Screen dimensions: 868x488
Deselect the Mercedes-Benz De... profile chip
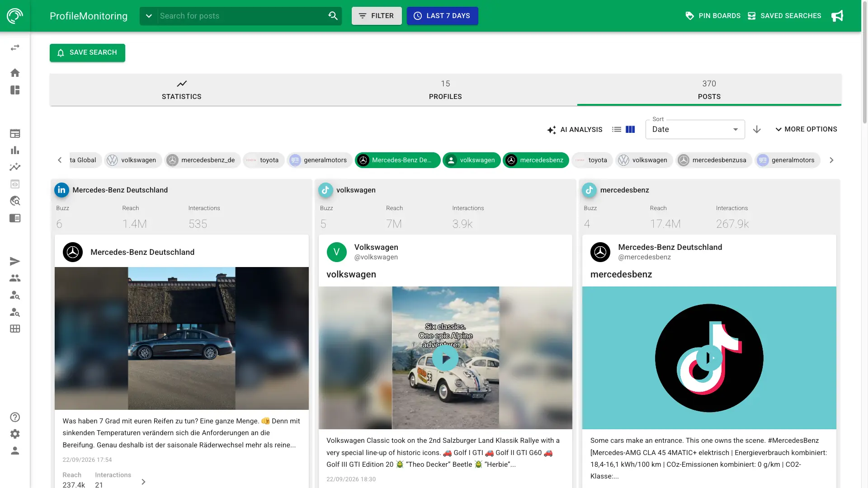coord(397,160)
